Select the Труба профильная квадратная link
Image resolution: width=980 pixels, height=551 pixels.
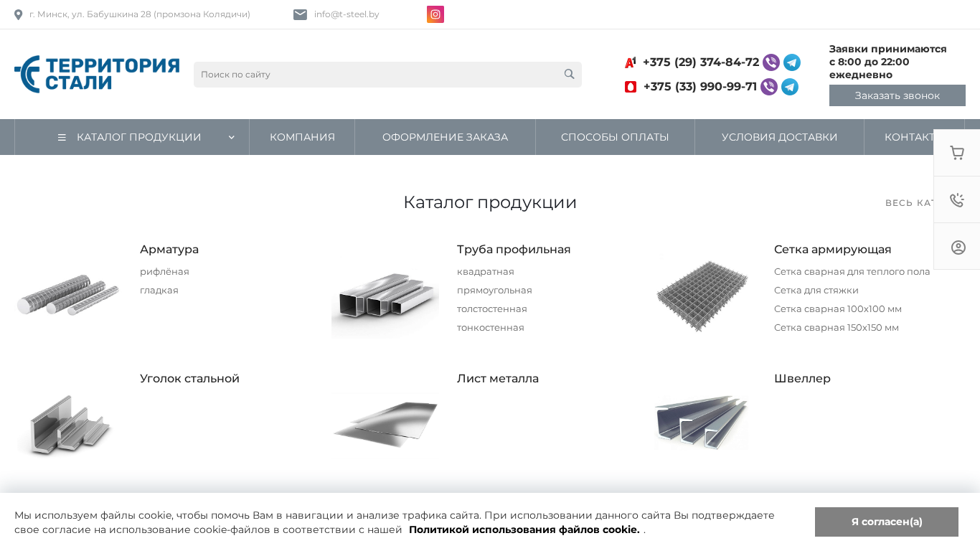(486, 272)
